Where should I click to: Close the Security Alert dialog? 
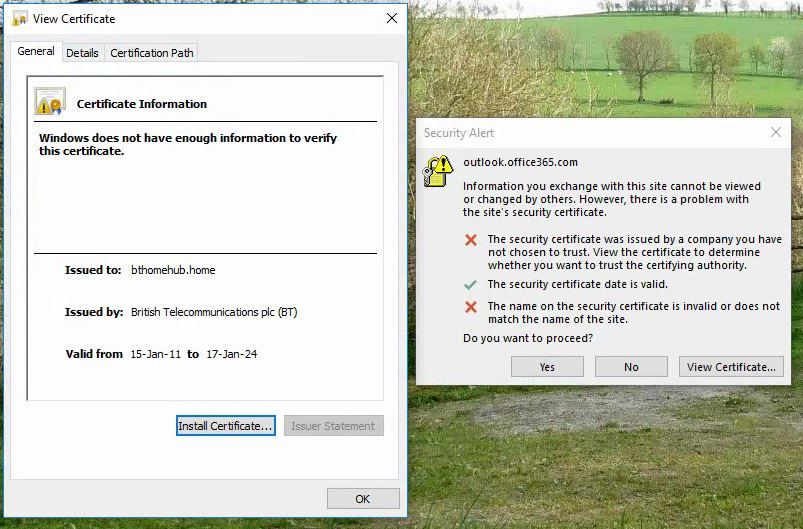click(x=776, y=133)
